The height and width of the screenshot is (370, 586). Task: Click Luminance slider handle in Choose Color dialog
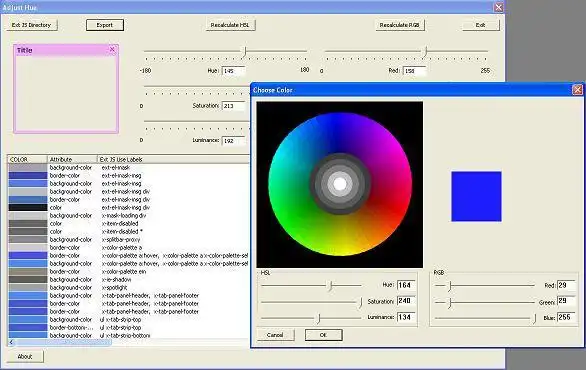click(319, 318)
